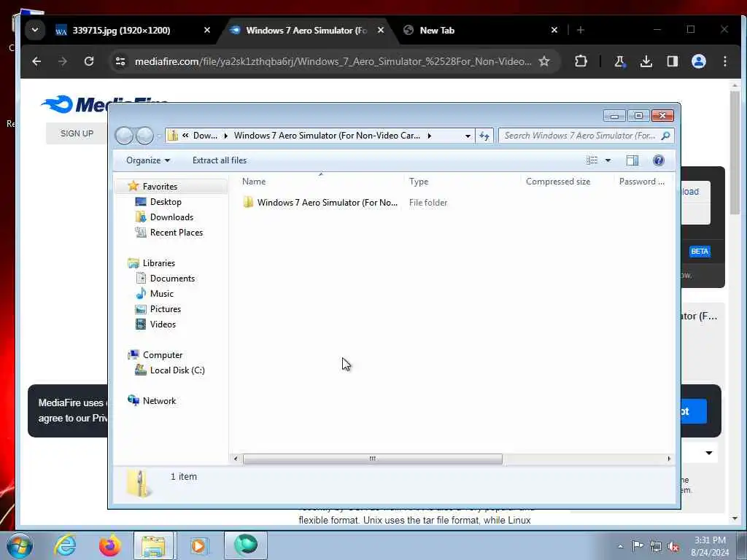Bookmark this page with the star icon

[544, 61]
